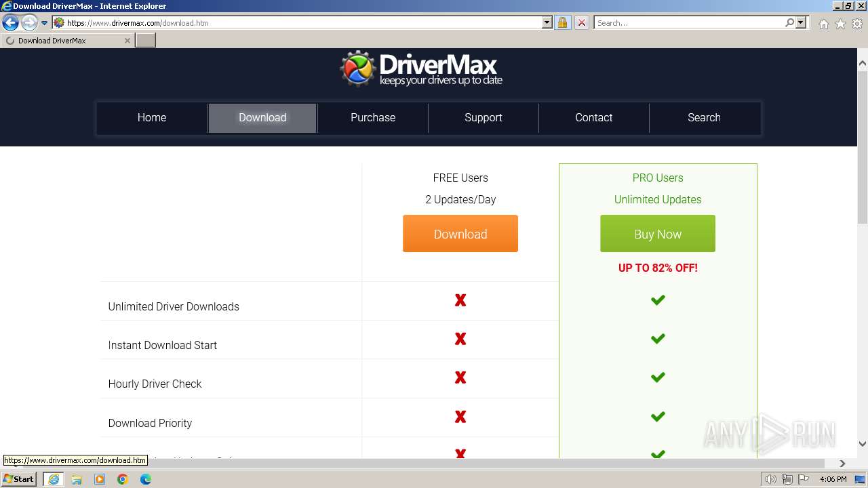Click the magnifier search icon
Screen dimensions: 868x488
point(789,23)
